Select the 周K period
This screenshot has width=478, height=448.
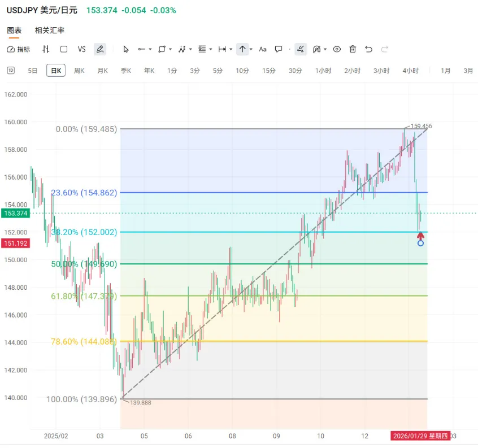click(x=79, y=71)
